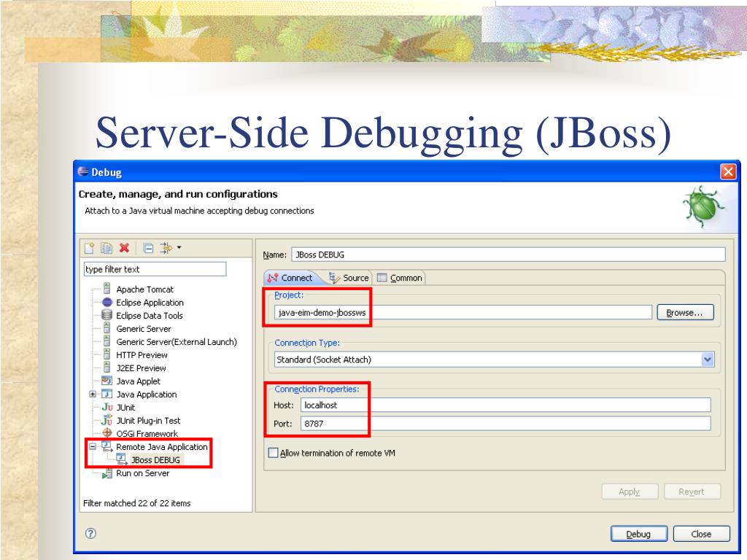Switch to the Source tab
Image resolution: width=747 pixels, height=560 pixels.
click(349, 278)
